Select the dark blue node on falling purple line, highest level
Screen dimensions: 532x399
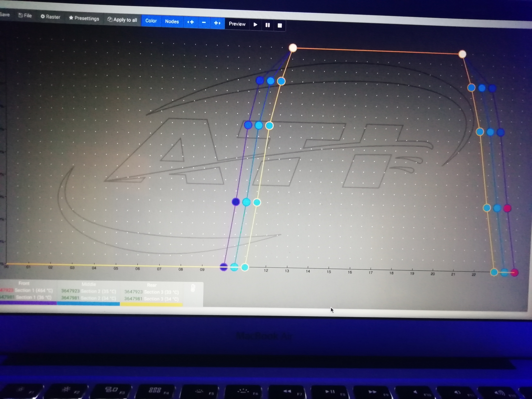[x=492, y=88]
